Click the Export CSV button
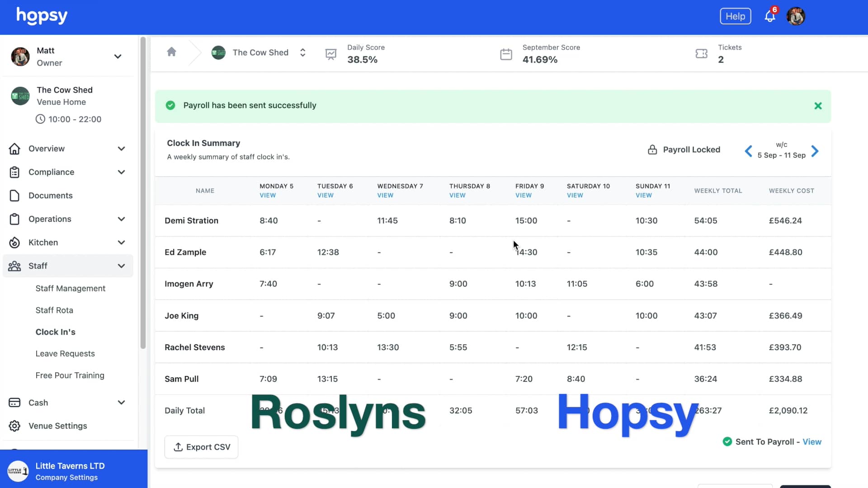Screen dimensions: 868x488 coord(201,446)
